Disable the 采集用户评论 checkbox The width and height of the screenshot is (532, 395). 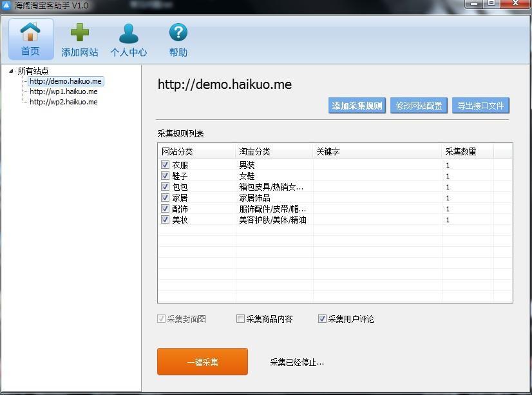click(322, 319)
